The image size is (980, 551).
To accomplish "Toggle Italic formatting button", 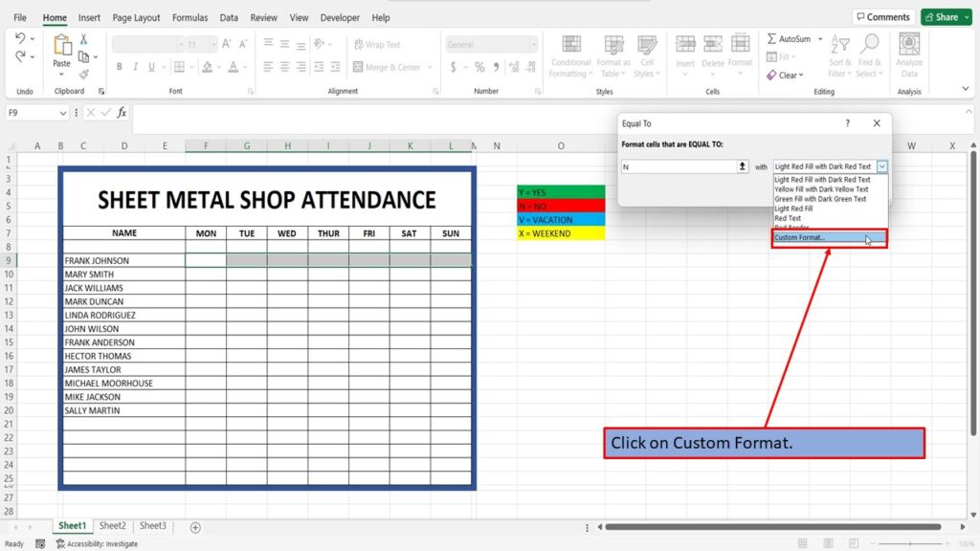I will 135,67.
